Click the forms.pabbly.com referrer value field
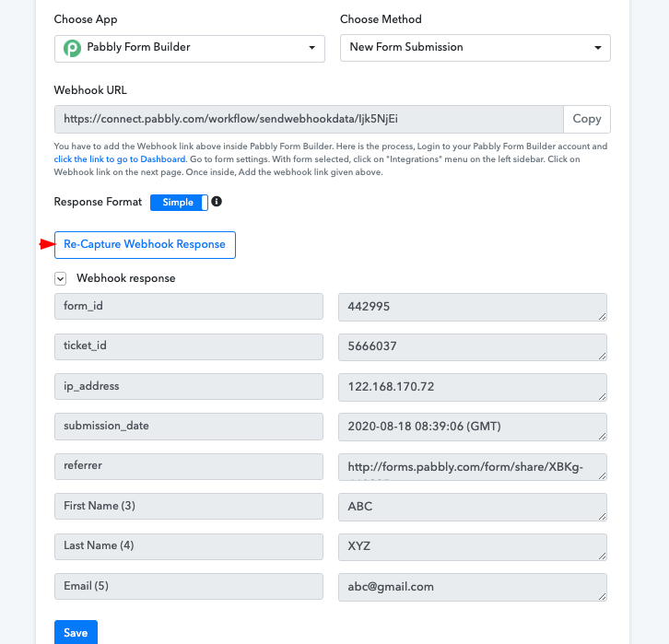 [x=473, y=467]
